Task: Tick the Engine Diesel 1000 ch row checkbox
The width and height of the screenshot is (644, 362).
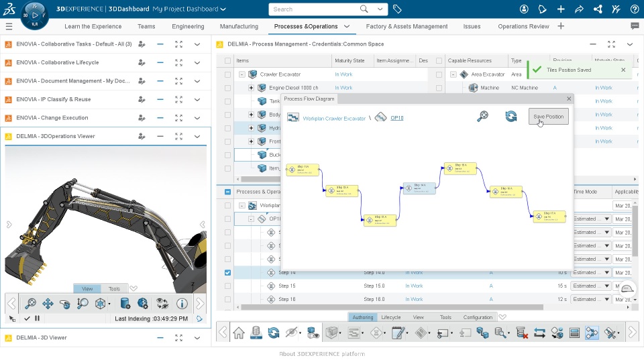Action: click(x=227, y=88)
